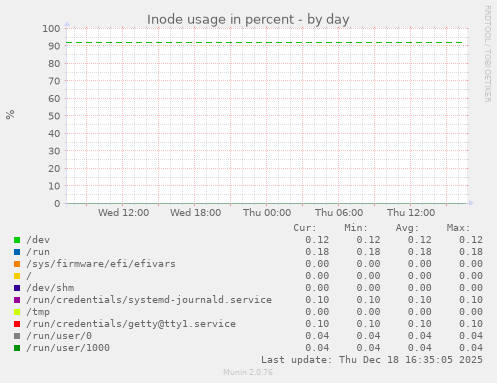This screenshot has width=497, height=383.
Task: Select the /run/credentials/getty@tty1.service label
Action: (x=131, y=324)
